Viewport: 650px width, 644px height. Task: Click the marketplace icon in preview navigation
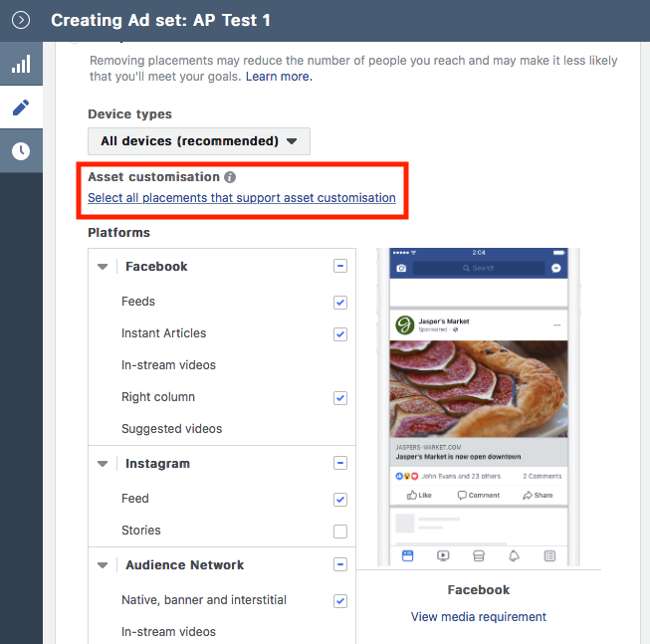tap(479, 556)
